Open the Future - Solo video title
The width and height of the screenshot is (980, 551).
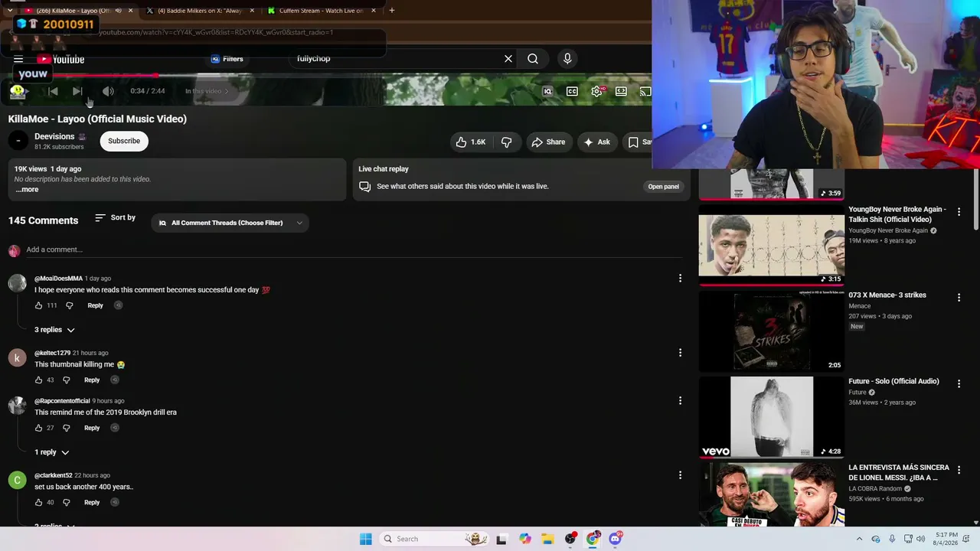coord(893,381)
